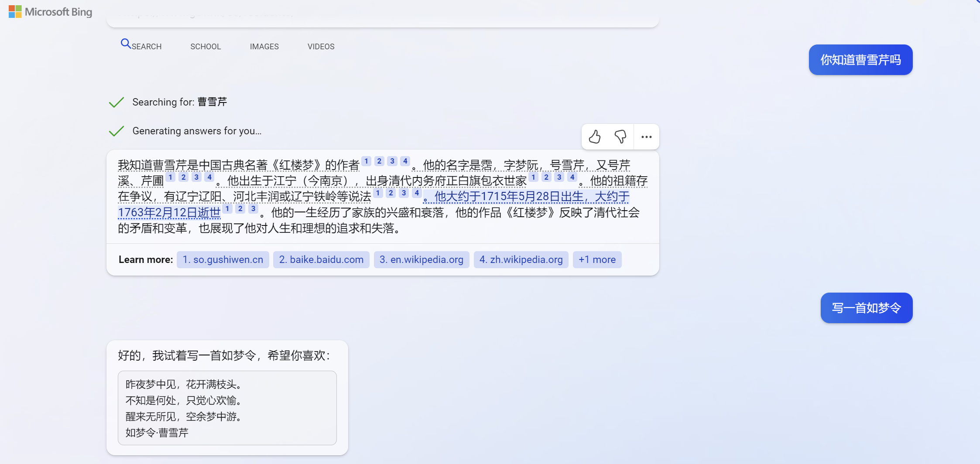Open the baike.baidu.com source link
This screenshot has width=980, height=464.
coord(321,259)
